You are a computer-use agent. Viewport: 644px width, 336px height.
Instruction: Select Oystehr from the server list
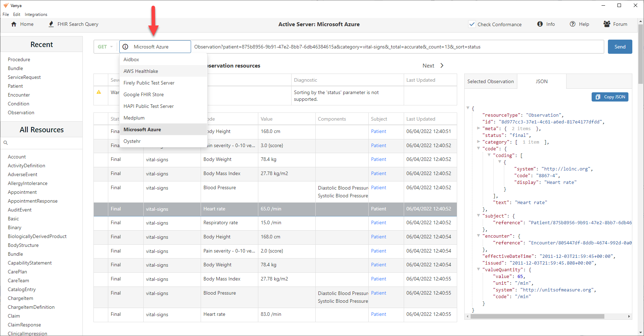163,141
